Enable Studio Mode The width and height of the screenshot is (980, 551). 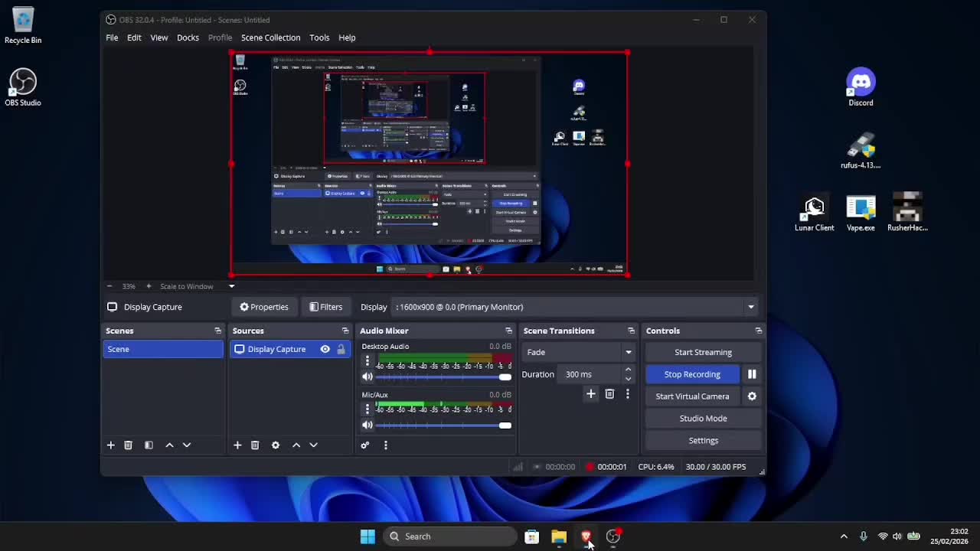click(x=703, y=419)
